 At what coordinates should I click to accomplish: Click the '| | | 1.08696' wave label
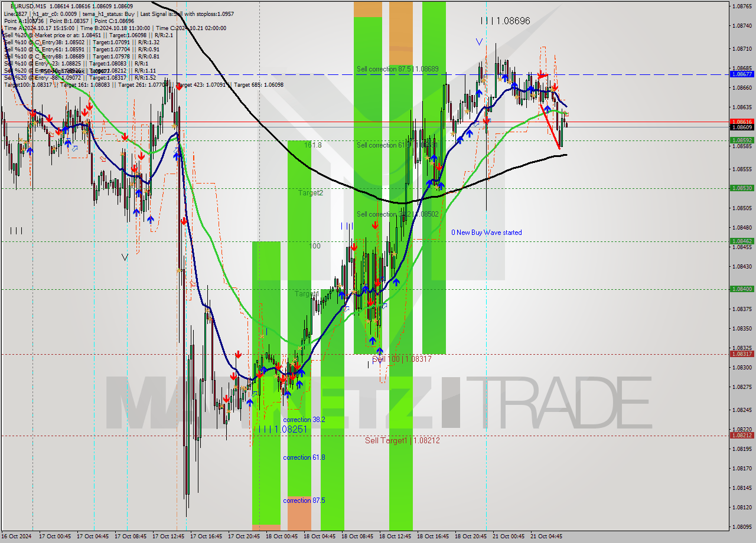pos(505,21)
